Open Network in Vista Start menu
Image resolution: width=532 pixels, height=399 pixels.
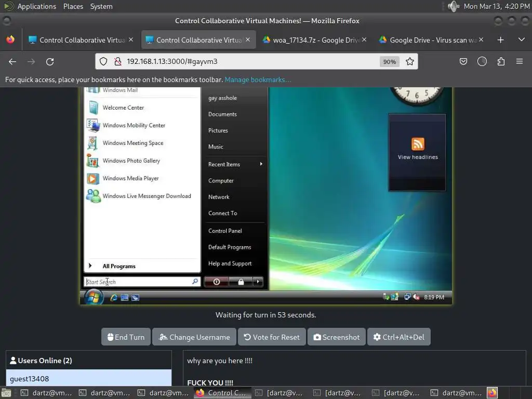point(219,197)
